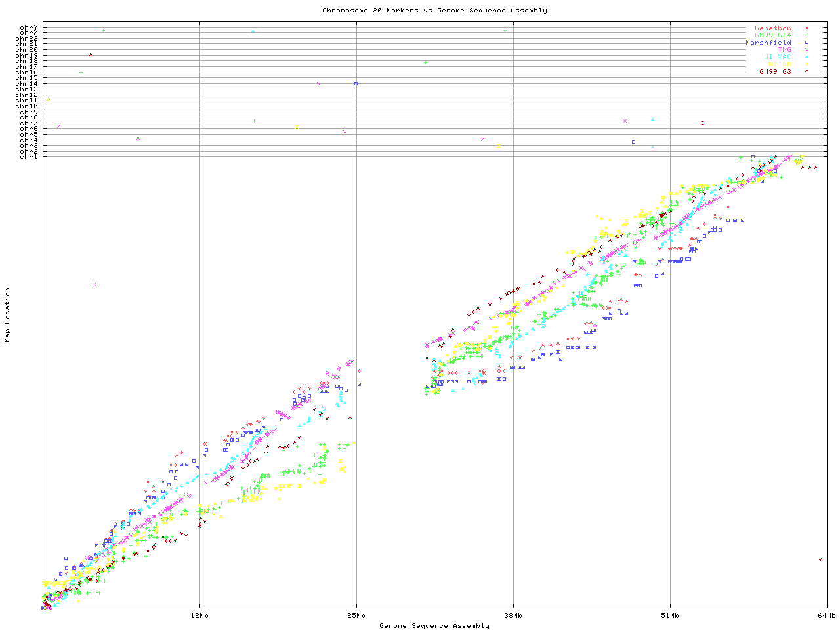
Task: Click the chr1 label on the y-axis
Action: (x=29, y=156)
